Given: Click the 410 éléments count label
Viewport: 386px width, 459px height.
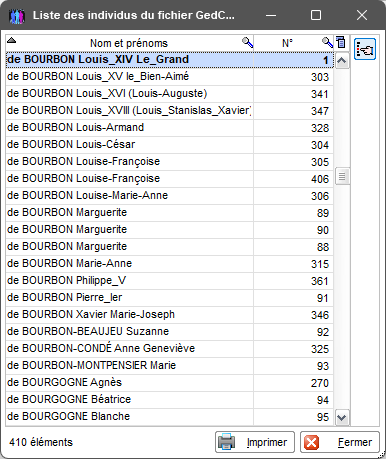Looking at the screenshot, I should click(41, 442).
